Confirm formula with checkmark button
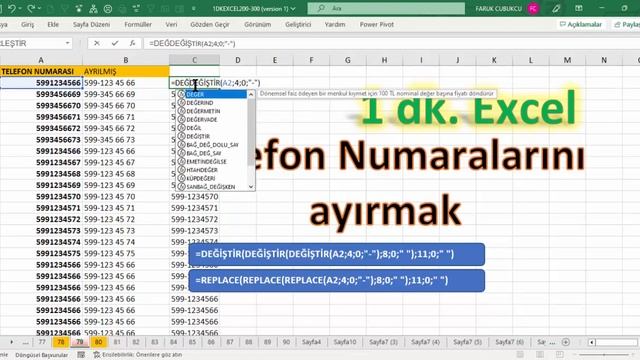This screenshot has height=360, width=640. pos(115,43)
